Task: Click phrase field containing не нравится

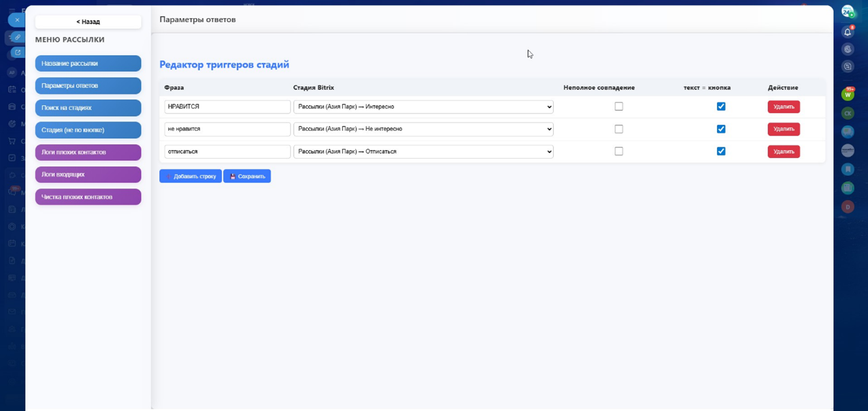Action: pos(227,129)
